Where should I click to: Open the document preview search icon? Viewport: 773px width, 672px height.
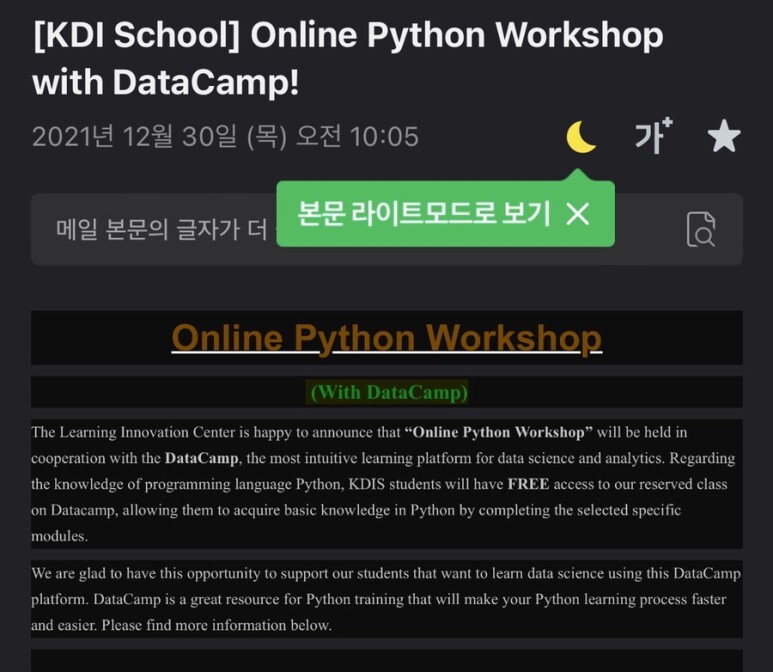[701, 229]
